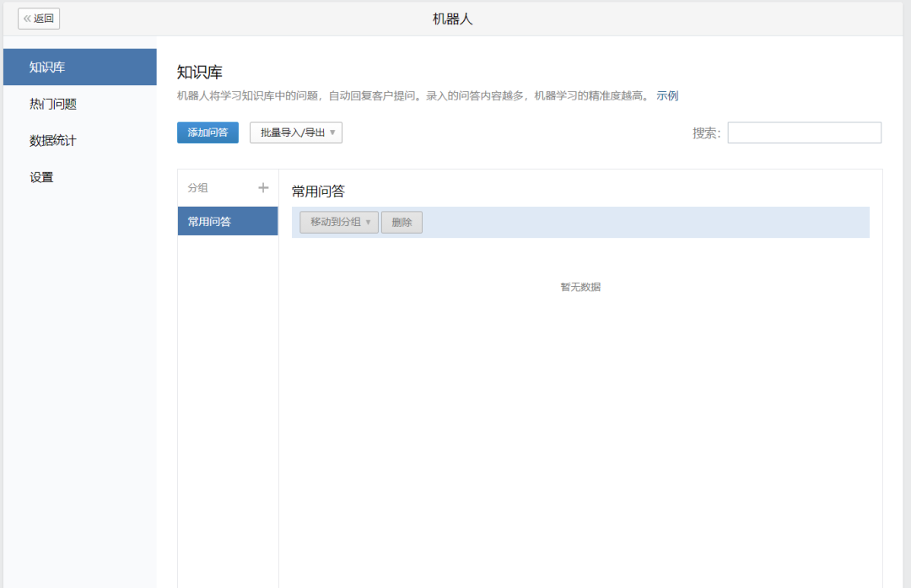Screen dimensions: 911x588
Task: Click the 搜索 label text
Action: coord(706,133)
